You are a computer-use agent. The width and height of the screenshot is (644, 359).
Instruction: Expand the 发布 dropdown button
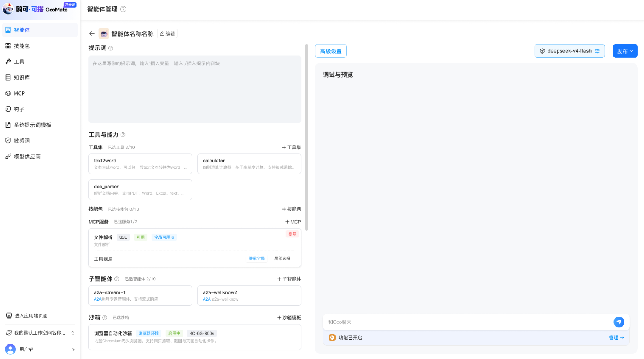(x=625, y=51)
